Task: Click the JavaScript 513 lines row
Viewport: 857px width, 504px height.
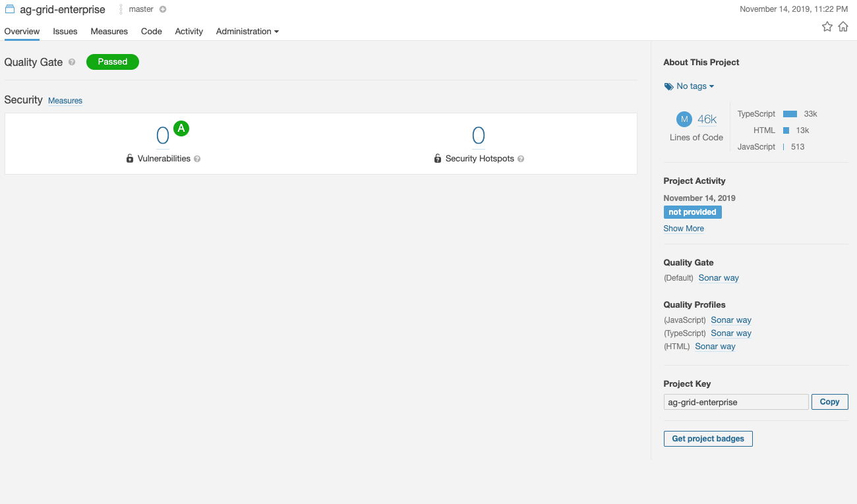Action: tap(771, 147)
